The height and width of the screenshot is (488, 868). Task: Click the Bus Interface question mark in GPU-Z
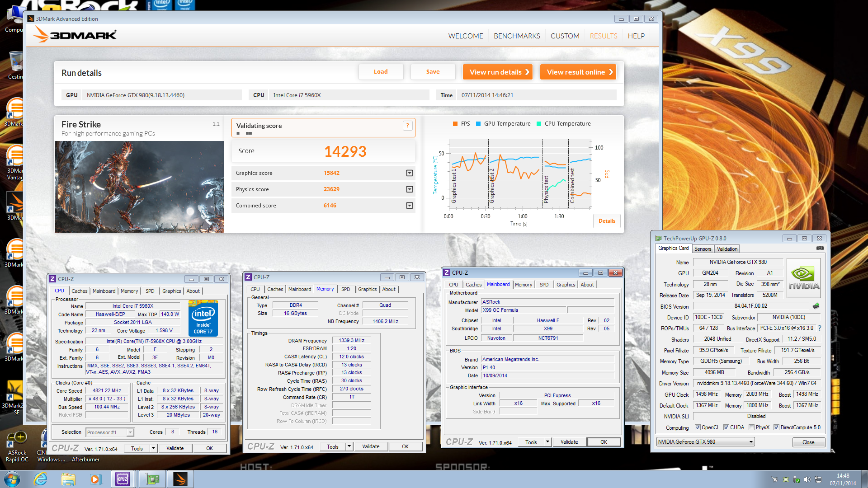coord(819,328)
